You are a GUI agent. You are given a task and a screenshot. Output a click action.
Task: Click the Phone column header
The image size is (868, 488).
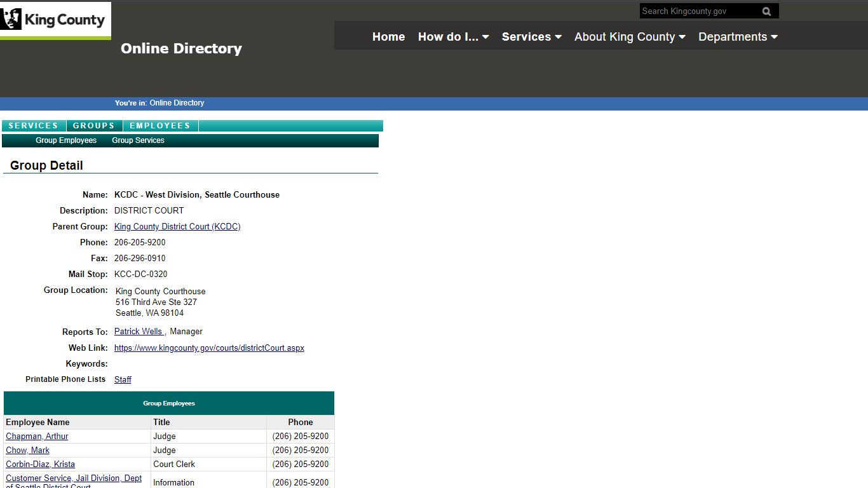pyautogui.click(x=301, y=423)
